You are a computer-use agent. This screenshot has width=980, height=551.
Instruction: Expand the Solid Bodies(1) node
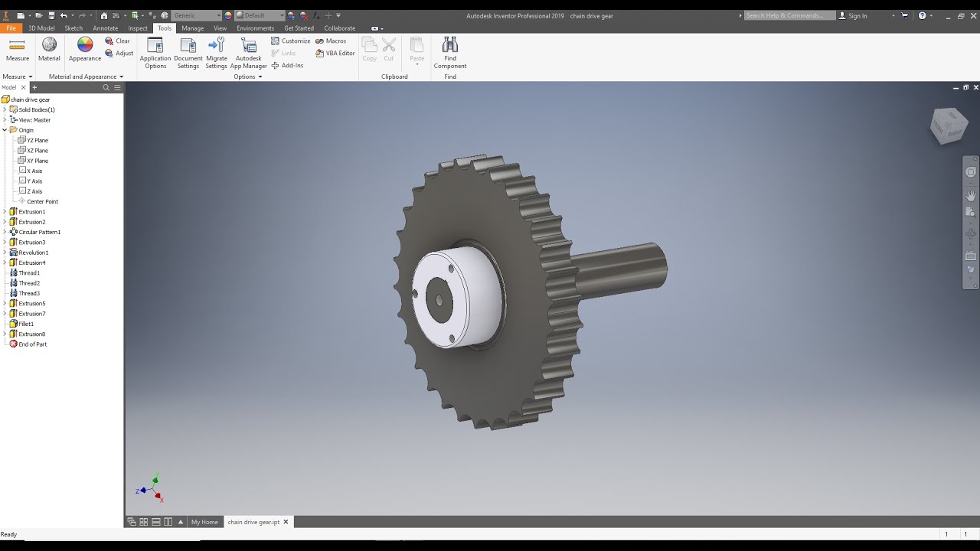click(5, 109)
